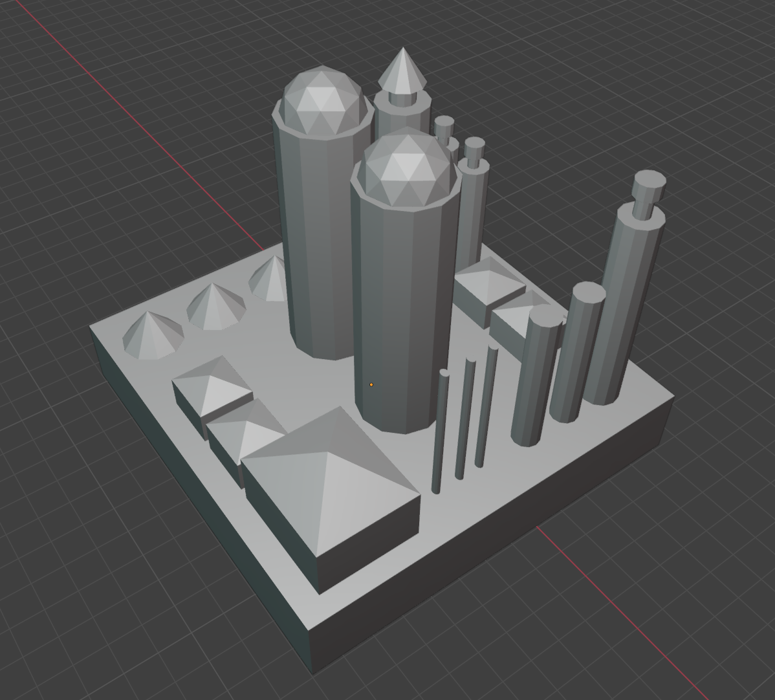Image resolution: width=775 pixels, height=700 pixels.
Task: Select the largest pyramid-roofed block at the front
Action: tap(330, 499)
